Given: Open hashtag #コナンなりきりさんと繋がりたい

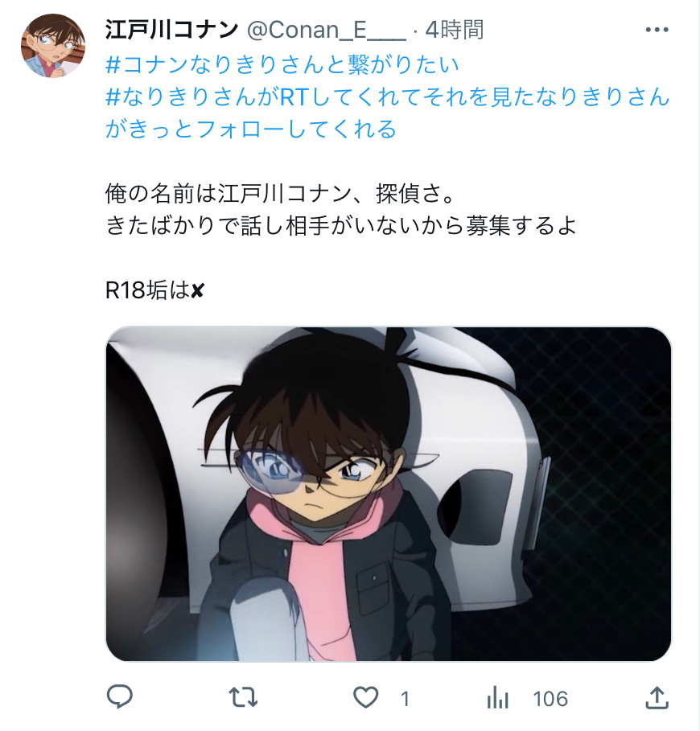Looking at the screenshot, I should (282, 64).
